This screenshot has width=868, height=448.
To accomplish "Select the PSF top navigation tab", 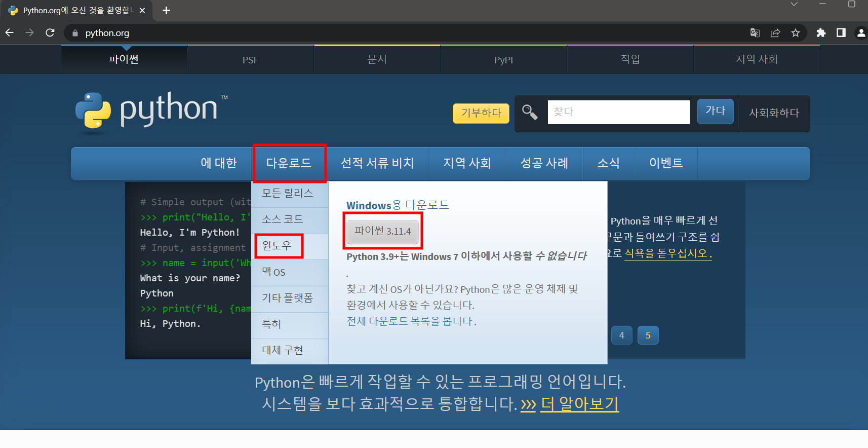I will 251,59.
